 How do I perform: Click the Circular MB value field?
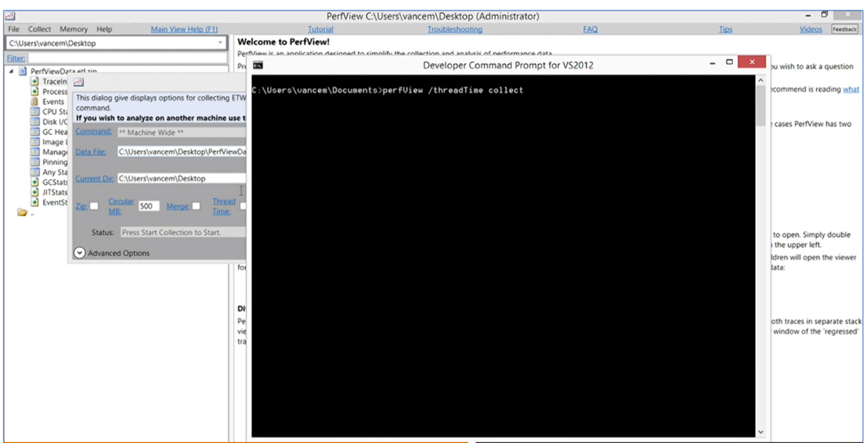pyautogui.click(x=148, y=206)
